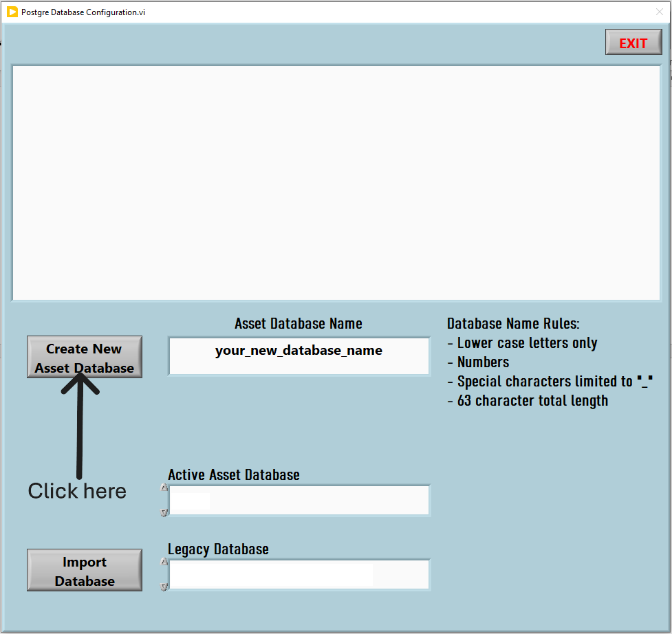Image resolution: width=672 pixels, height=634 pixels.
Task: Click the text your_new_database_name
Action: pos(299,350)
